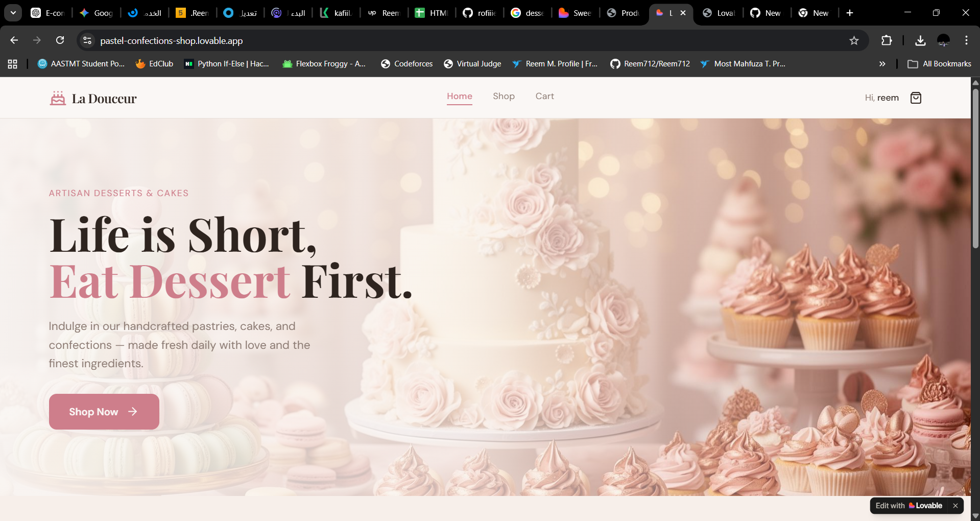
Task: Switch to the HTML tab
Action: pyautogui.click(x=432, y=13)
